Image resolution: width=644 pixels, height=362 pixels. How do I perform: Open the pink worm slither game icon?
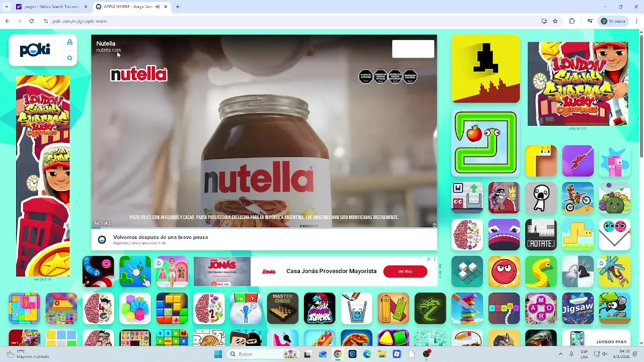click(x=98, y=271)
